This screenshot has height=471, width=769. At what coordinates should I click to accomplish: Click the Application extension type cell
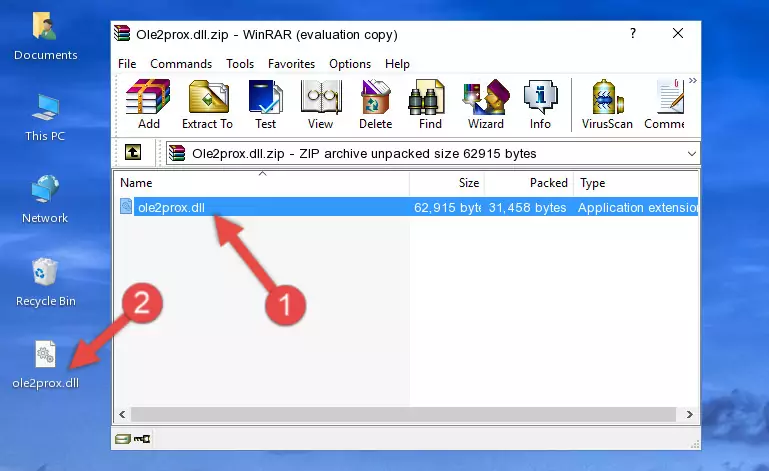click(x=638, y=208)
